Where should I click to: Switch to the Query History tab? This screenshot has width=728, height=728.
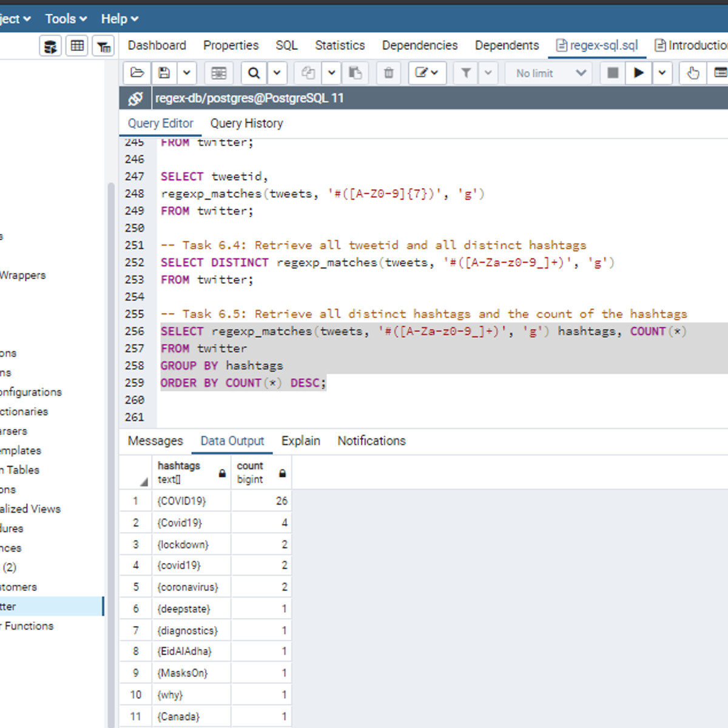point(246,123)
